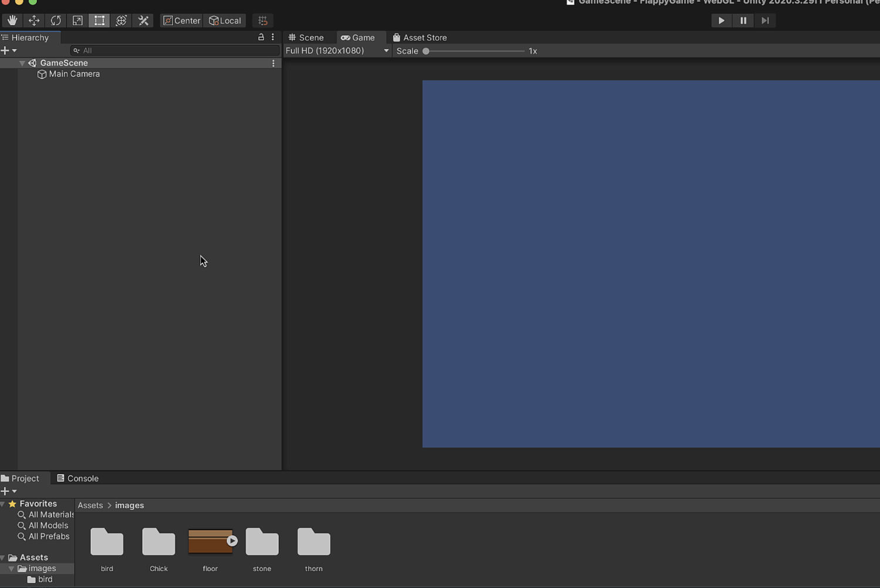Lock the Hierarchy panel

pyautogui.click(x=261, y=37)
